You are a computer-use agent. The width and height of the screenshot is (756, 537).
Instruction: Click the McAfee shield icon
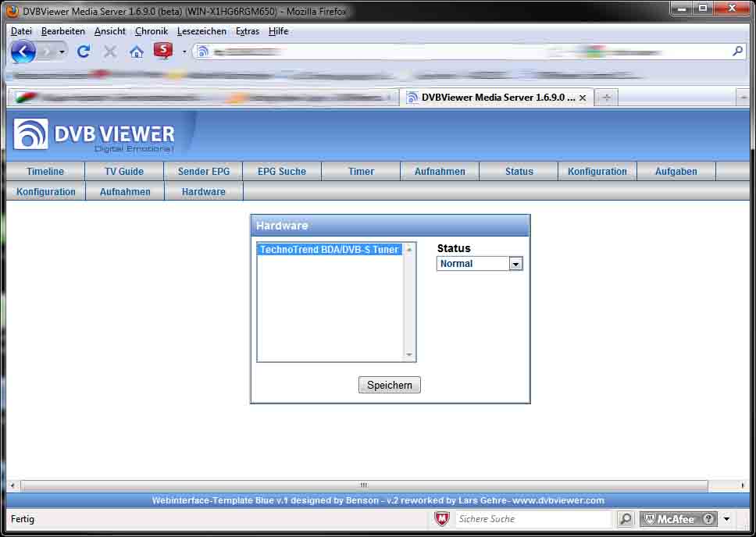(x=441, y=519)
